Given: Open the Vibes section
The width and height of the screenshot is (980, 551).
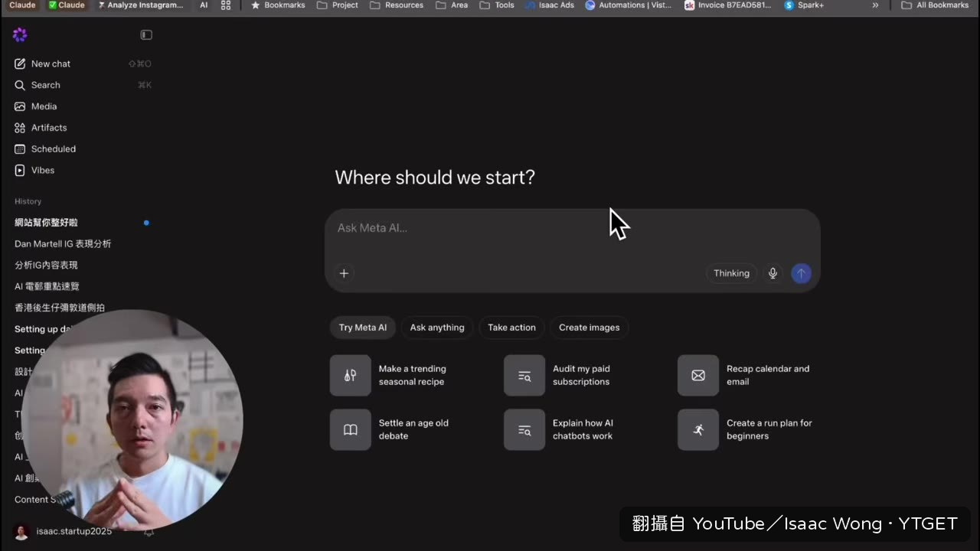Looking at the screenshot, I should (x=83, y=170).
